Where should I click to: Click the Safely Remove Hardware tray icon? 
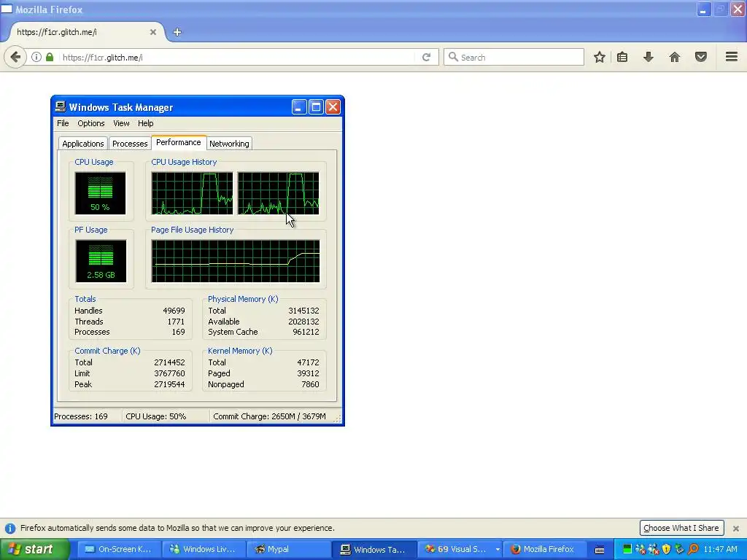[x=680, y=549]
